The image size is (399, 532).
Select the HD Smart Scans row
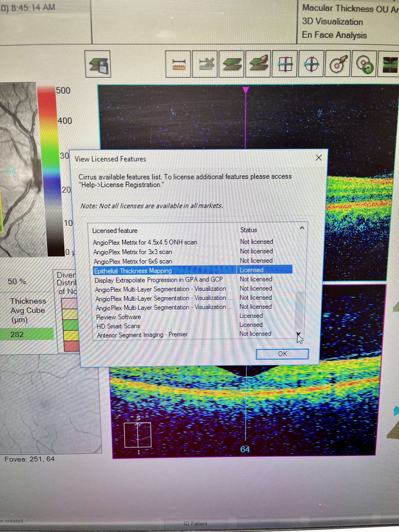click(193, 326)
